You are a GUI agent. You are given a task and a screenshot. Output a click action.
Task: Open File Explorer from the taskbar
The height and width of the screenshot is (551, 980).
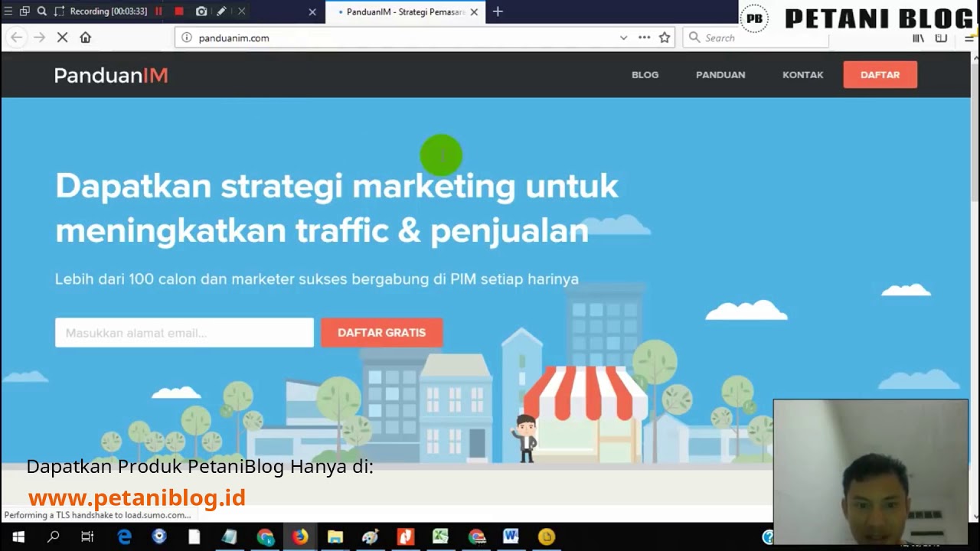[335, 537]
